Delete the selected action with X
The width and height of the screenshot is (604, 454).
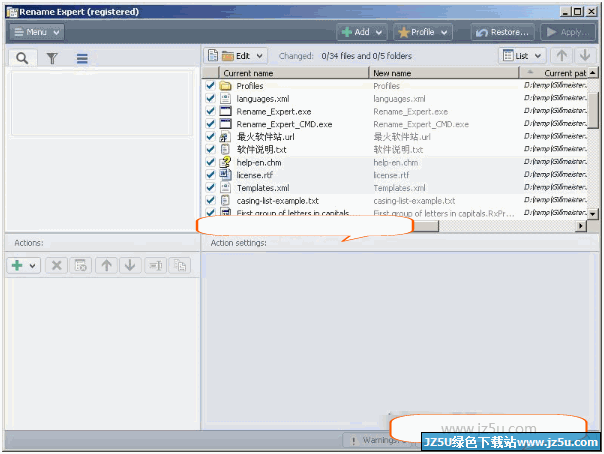[57, 265]
